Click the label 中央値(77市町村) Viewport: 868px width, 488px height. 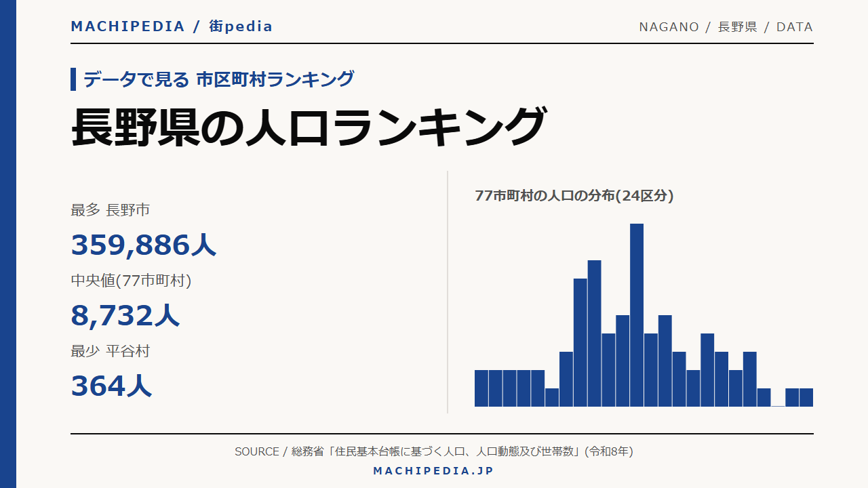tap(131, 281)
